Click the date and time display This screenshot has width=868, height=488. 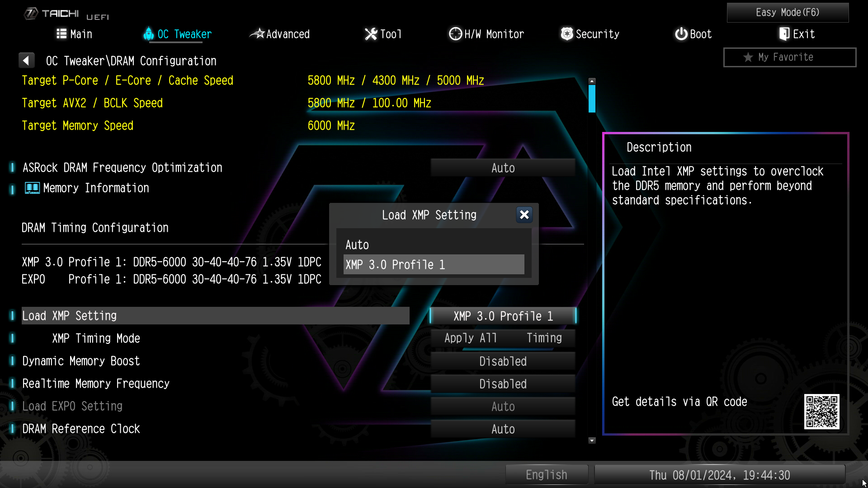(720, 475)
